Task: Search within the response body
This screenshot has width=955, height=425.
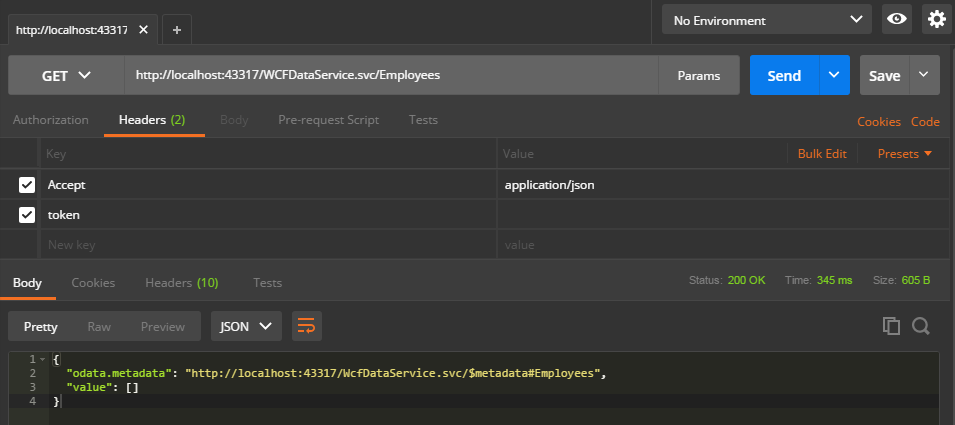Action: [x=920, y=326]
